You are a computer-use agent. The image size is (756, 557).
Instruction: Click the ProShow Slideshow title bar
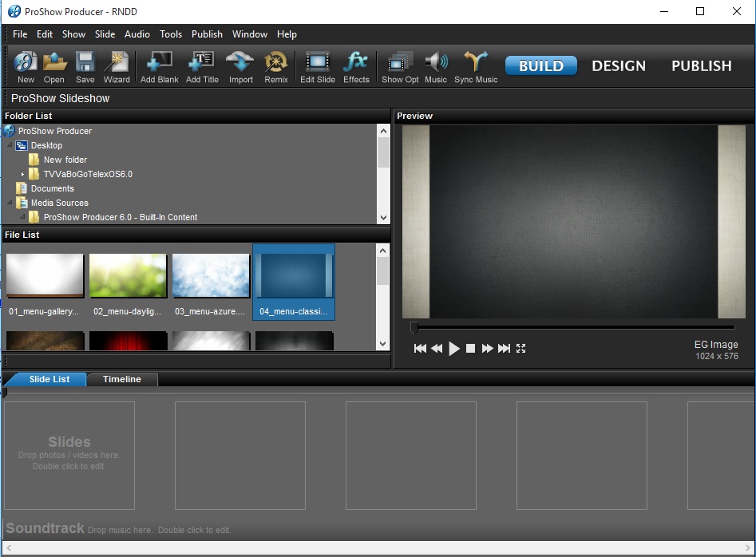pyautogui.click(x=378, y=98)
